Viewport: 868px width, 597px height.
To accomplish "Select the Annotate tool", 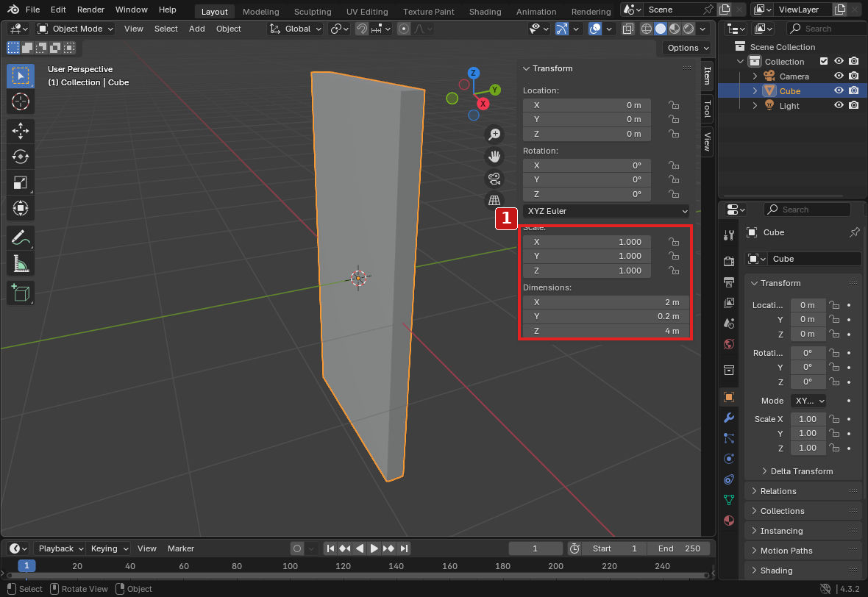I will pyautogui.click(x=21, y=238).
